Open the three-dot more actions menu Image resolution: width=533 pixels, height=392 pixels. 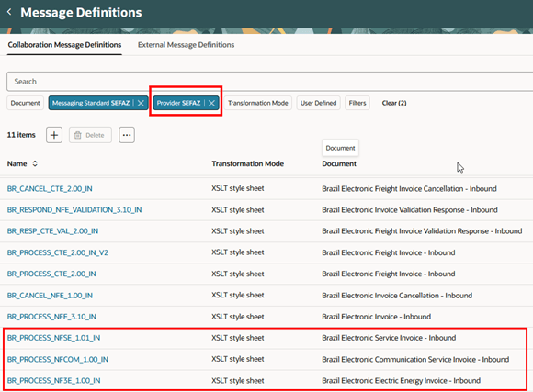tap(127, 135)
